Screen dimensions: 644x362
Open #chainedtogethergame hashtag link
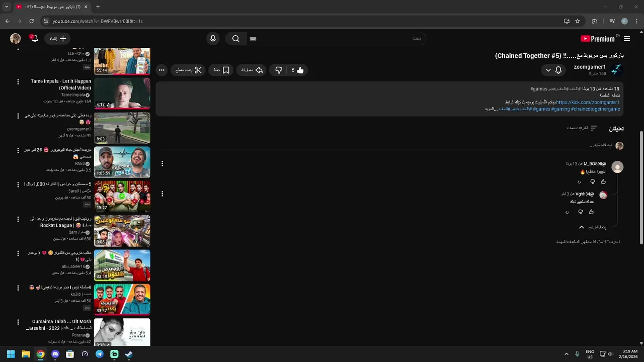click(x=595, y=109)
